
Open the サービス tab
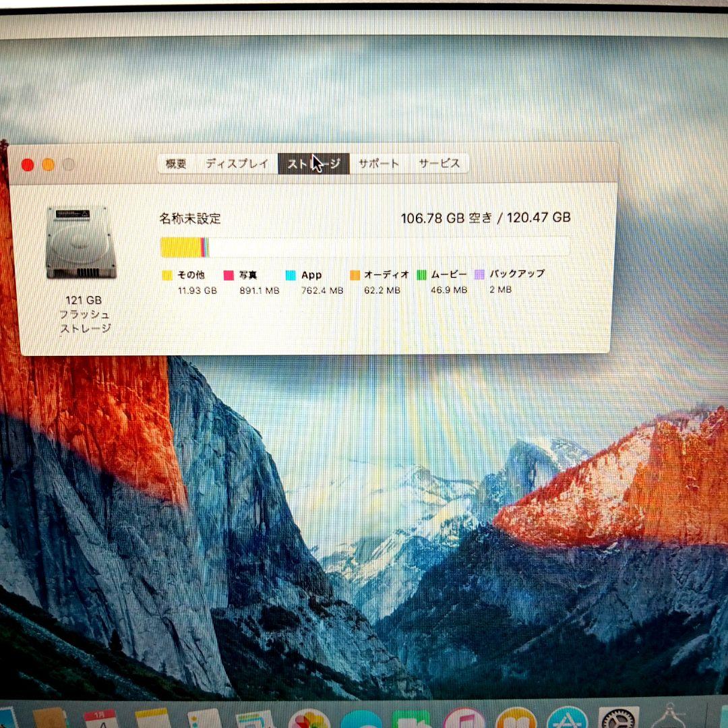click(439, 163)
